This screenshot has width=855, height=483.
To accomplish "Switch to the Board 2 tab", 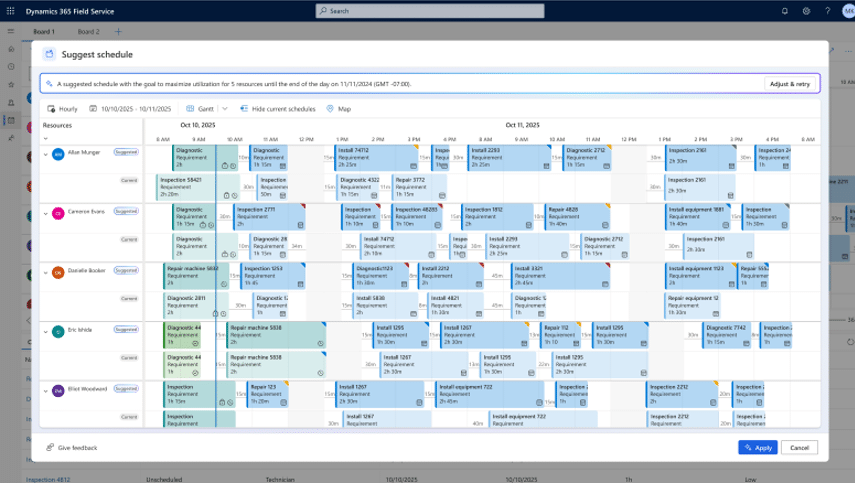I will point(89,31).
